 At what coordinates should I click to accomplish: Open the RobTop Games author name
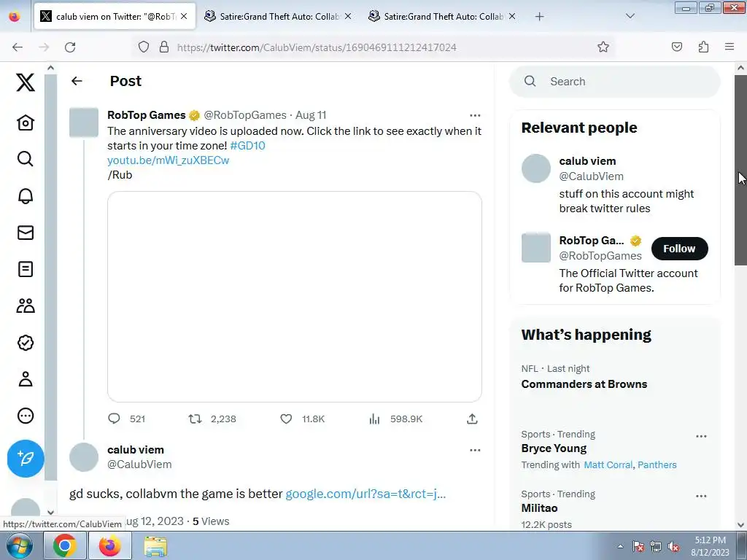146,115
